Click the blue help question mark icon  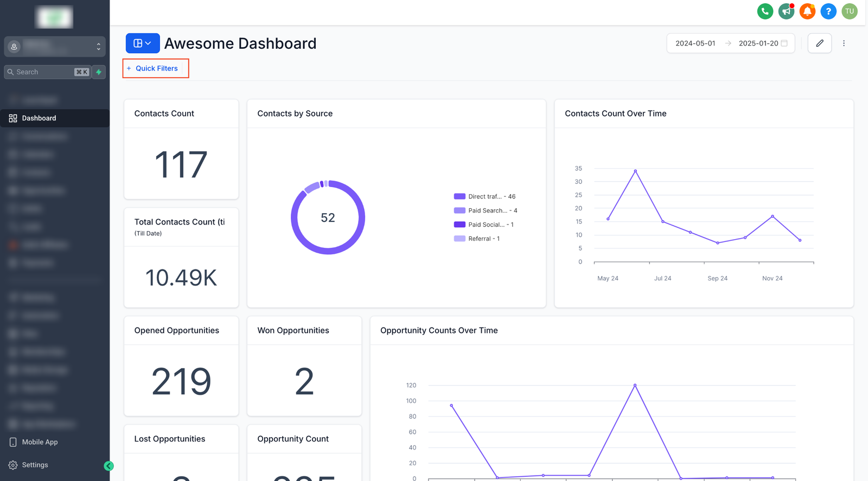tap(828, 11)
